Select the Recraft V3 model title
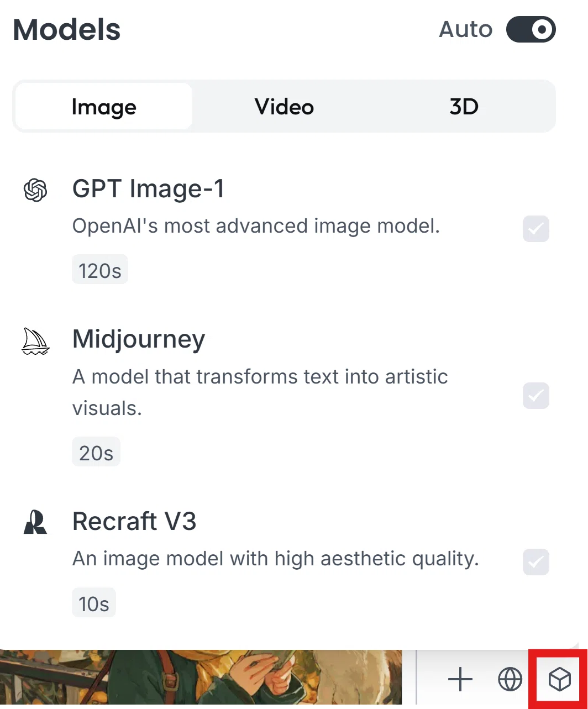This screenshot has width=588, height=709. (134, 521)
